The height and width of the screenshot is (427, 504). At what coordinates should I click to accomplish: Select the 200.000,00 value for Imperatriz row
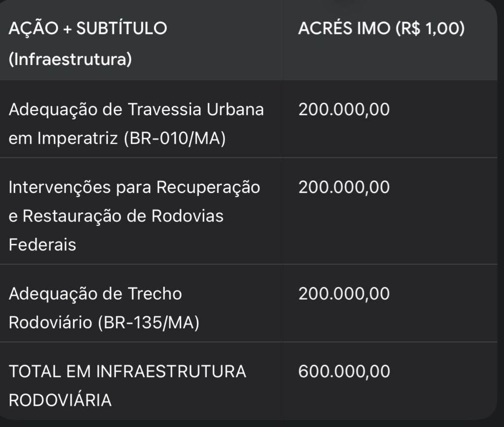coord(344,109)
